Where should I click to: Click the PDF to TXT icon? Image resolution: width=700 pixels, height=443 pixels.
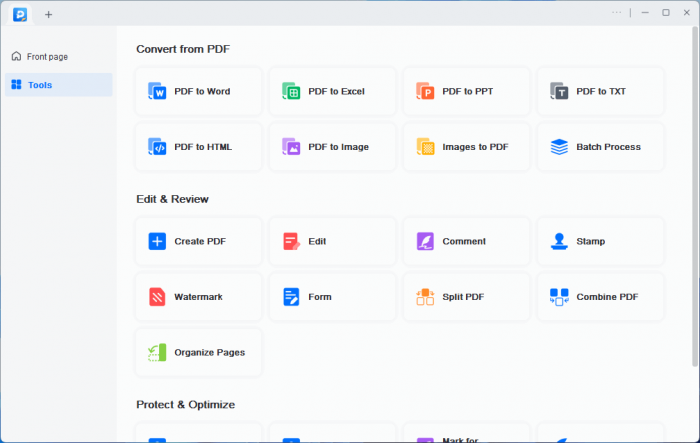559,91
